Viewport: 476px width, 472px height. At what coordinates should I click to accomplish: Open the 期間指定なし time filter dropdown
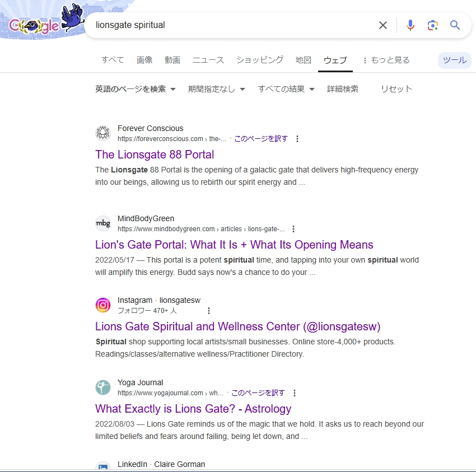point(217,88)
